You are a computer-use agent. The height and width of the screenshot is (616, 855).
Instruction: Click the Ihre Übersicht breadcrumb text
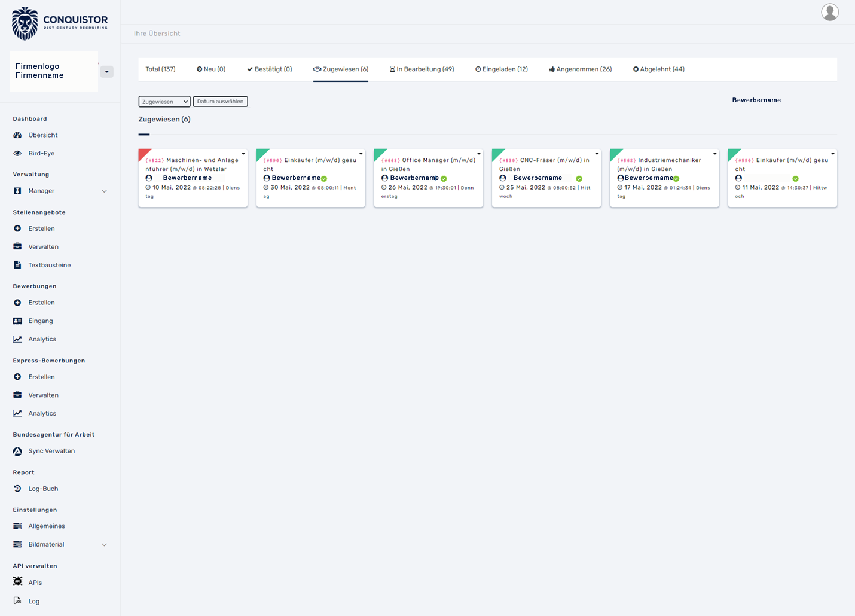click(x=157, y=33)
